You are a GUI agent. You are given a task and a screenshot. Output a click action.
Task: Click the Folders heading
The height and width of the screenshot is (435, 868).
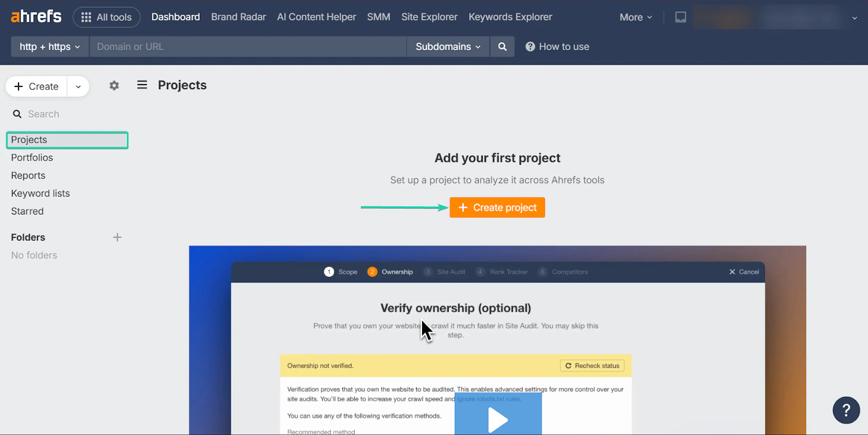28,237
